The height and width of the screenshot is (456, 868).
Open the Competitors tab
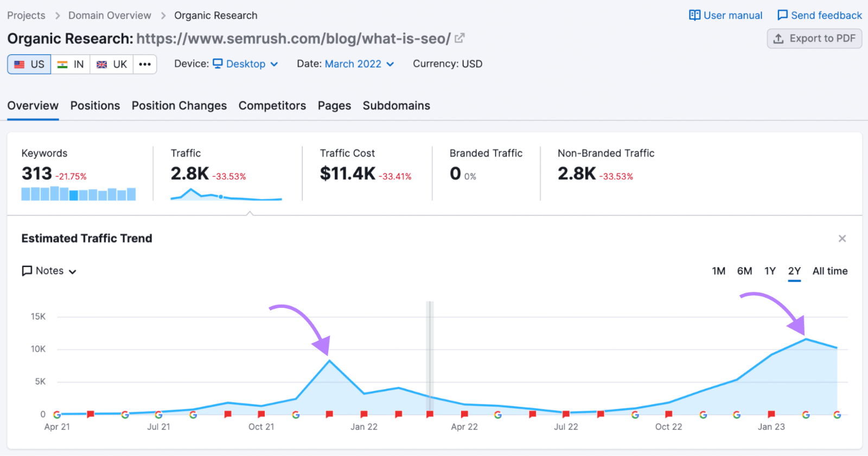tap(272, 106)
